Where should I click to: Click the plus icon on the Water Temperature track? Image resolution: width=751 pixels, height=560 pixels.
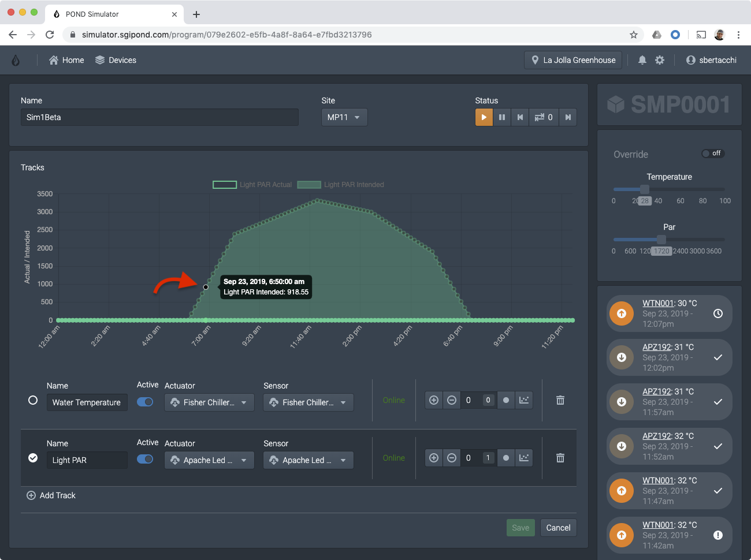(x=434, y=400)
